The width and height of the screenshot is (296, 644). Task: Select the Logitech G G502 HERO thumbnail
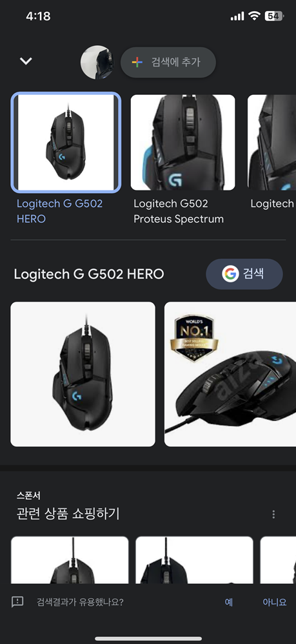tap(66, 143)
